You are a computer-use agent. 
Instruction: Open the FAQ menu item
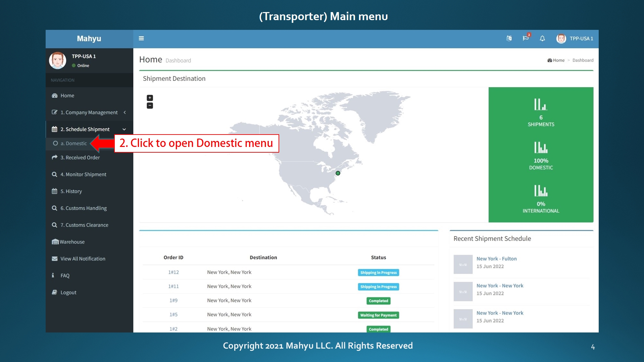[89, 275]
